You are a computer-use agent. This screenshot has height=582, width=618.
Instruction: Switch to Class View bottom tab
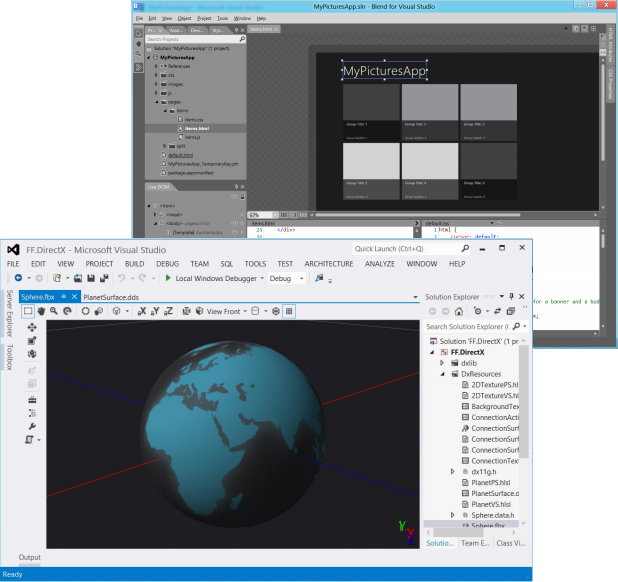[x=511, y=543]
